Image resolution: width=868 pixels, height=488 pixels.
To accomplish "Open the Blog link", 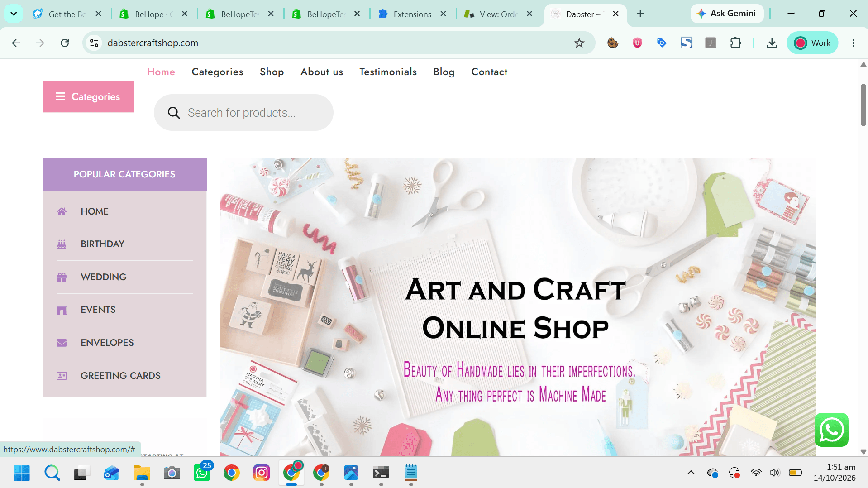I will (444, 72).
